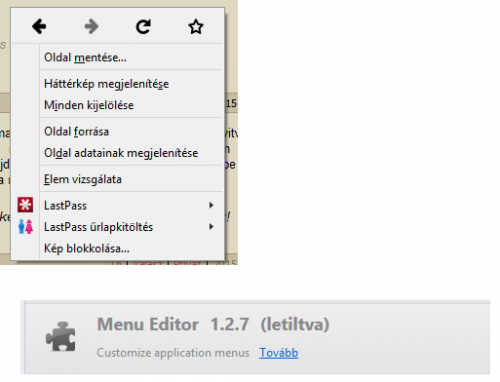Screen dimensions: 500x382
Task: Expand 'LastPass űrlapkitöltés' submenu arrow
Action: click(211, 227)
